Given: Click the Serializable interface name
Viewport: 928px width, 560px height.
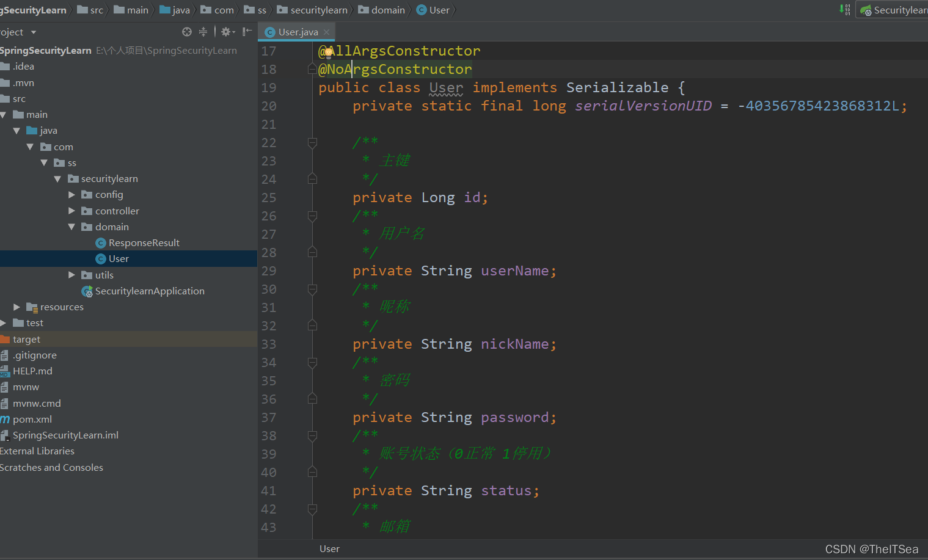Looking at the screenshot, I should click(x=617, y=87).
